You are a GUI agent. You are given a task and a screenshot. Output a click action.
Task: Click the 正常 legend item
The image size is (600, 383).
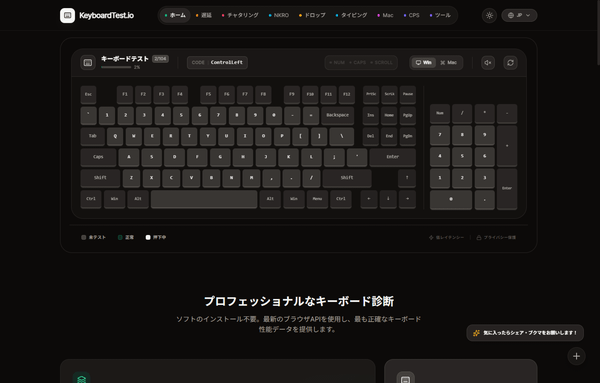point(126,238)
